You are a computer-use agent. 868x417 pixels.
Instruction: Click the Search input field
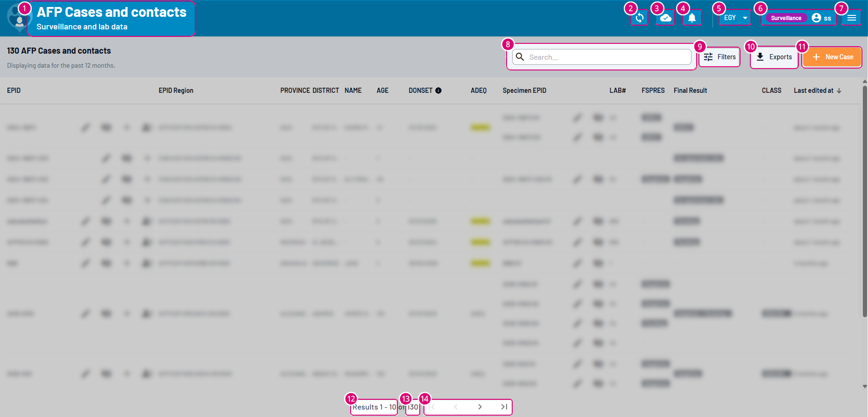click(607, 57)
